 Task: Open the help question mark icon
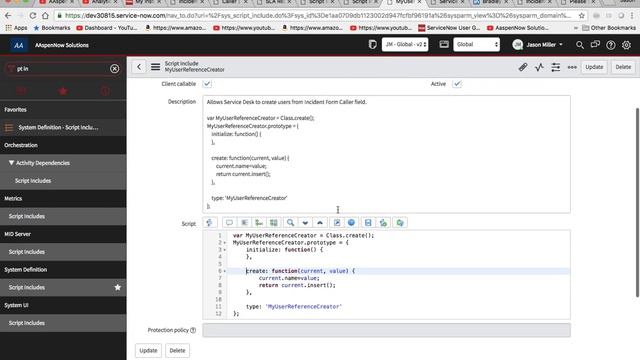tap(611, 45)
